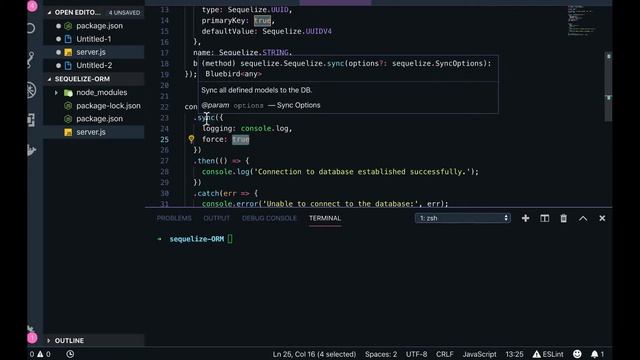The height and width of the screenshot is (360, 640).
Task: Click the feedback smiley icon
Action: 577,354
